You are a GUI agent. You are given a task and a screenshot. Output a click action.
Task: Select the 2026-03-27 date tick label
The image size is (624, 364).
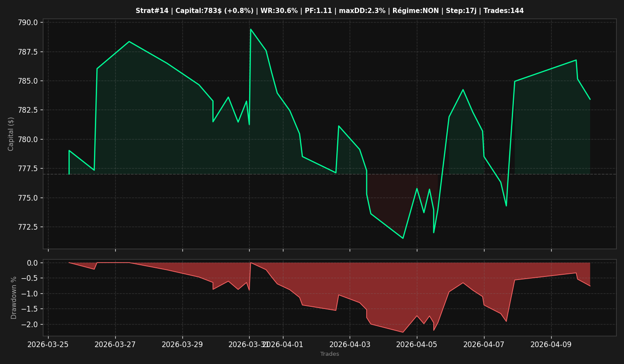click(x=115, y=345)
